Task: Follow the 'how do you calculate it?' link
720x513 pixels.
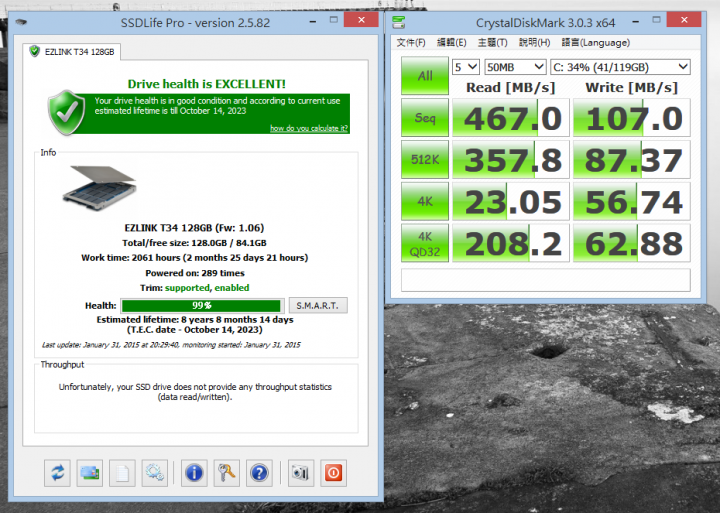Action: click(309, 128)
